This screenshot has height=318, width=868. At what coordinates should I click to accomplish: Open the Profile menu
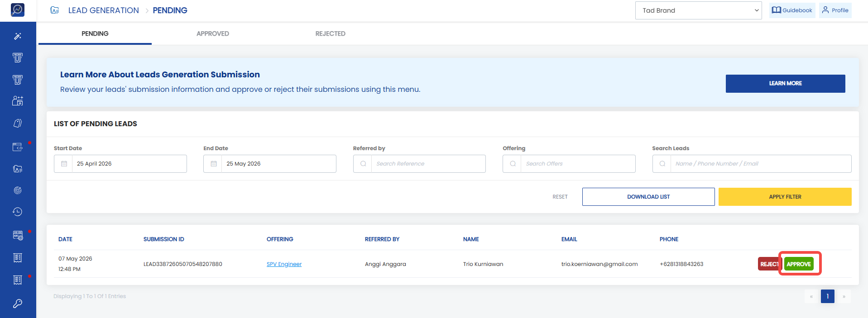click(835, 10)
